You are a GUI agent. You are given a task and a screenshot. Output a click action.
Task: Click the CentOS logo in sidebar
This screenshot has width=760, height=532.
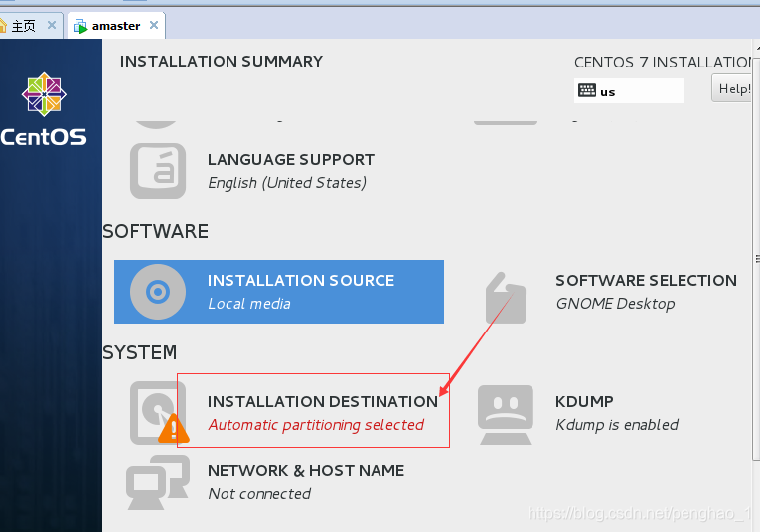44,109
